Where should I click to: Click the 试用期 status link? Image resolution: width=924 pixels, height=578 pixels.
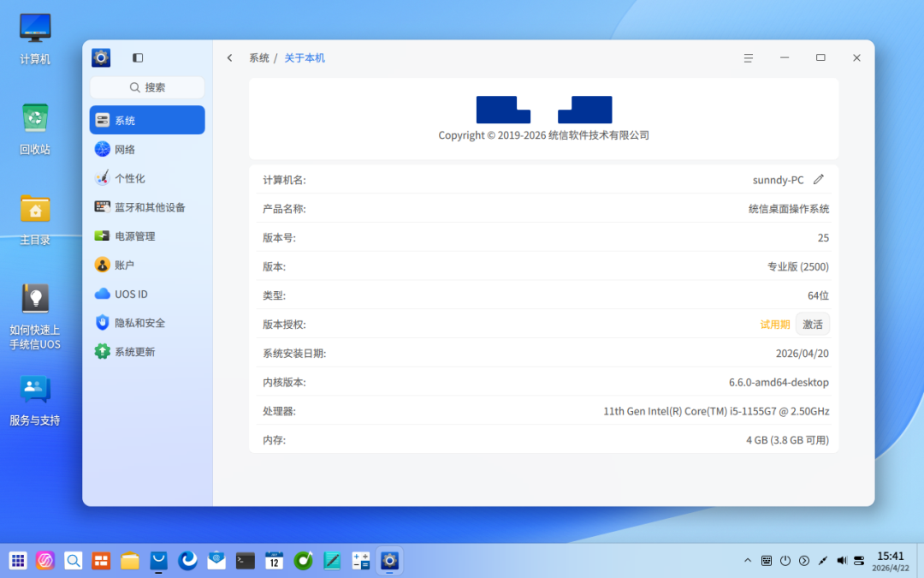775,325
